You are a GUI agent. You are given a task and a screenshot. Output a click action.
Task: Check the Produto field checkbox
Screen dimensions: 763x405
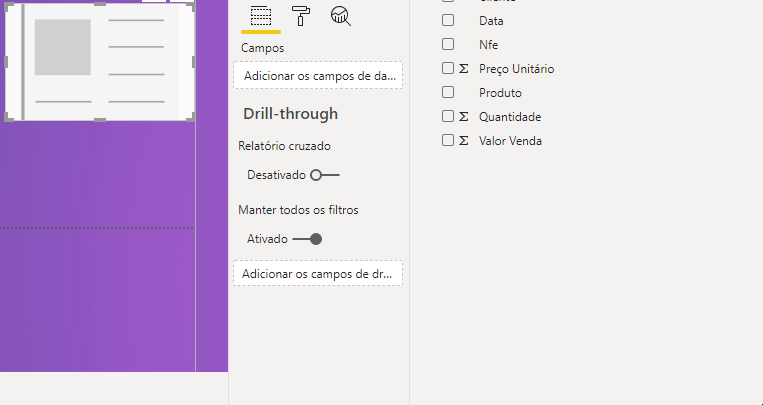[x=448, y=92]
